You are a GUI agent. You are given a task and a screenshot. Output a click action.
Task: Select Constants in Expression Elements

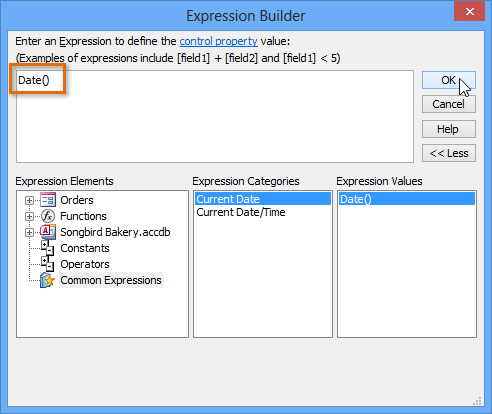coord(85,248)
